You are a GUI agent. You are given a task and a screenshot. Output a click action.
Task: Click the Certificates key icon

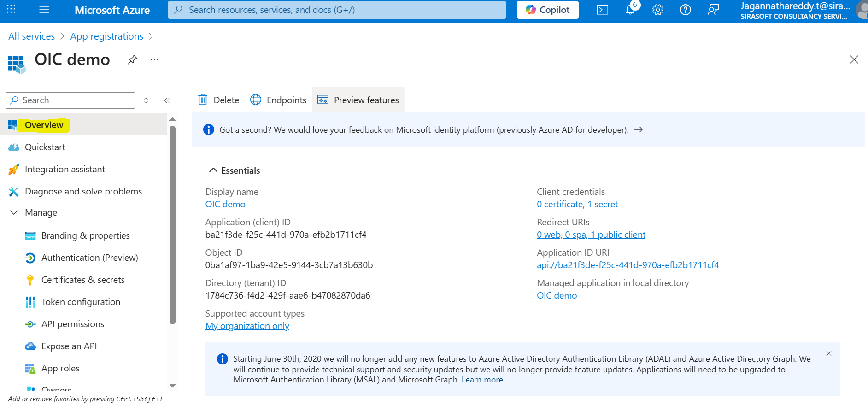(30, 280)
